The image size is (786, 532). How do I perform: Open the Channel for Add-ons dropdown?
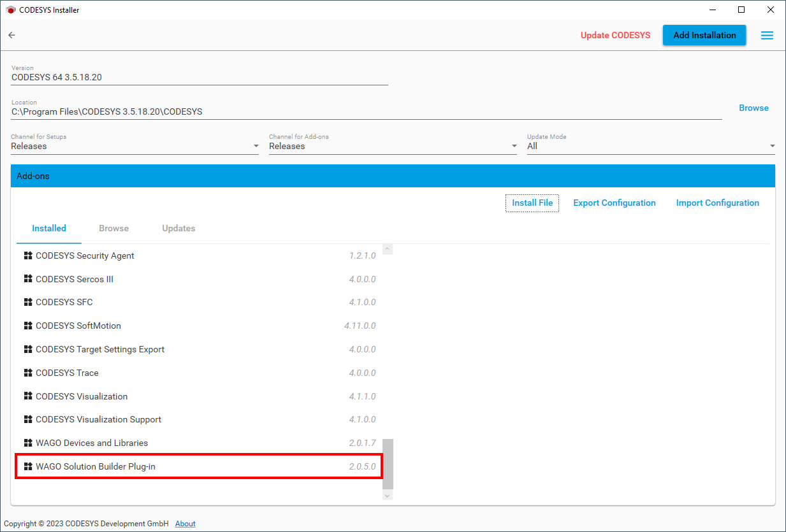[x=393, y=146]
